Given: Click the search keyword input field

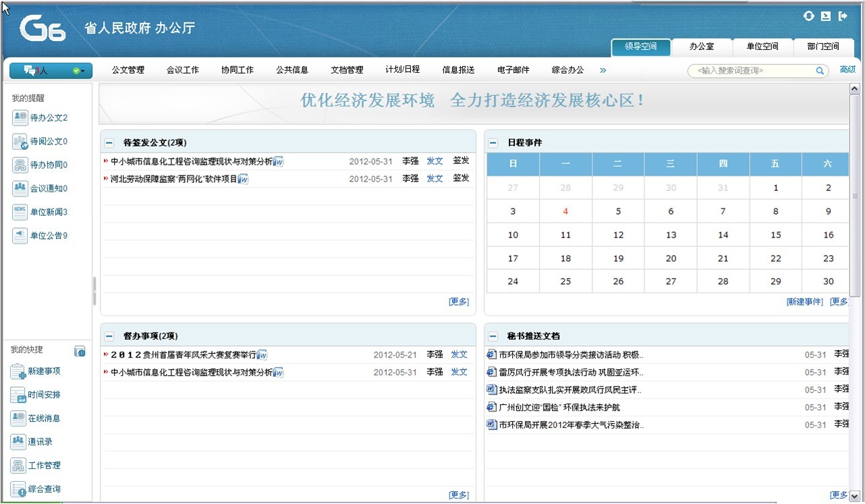Looking at the screenshot, I should (752, 71).
